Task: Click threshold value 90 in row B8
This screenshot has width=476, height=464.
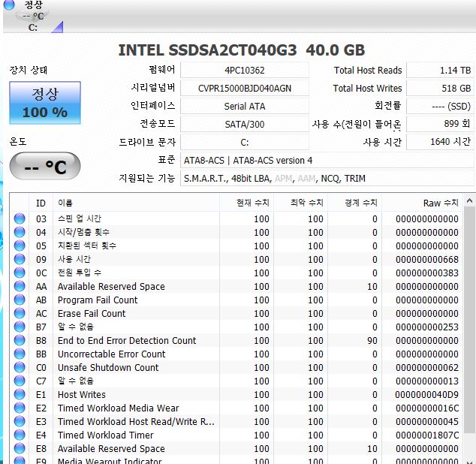Action: coord(372,340)
